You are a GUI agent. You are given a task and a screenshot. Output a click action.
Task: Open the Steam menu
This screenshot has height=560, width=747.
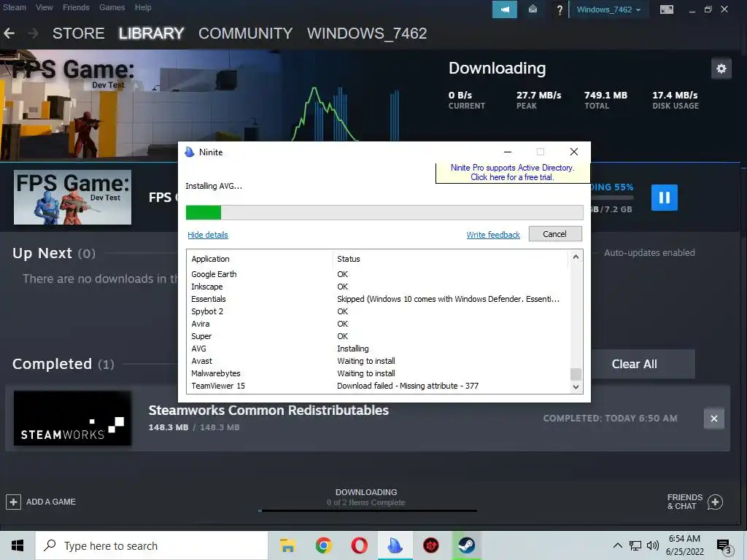point(15,7)
